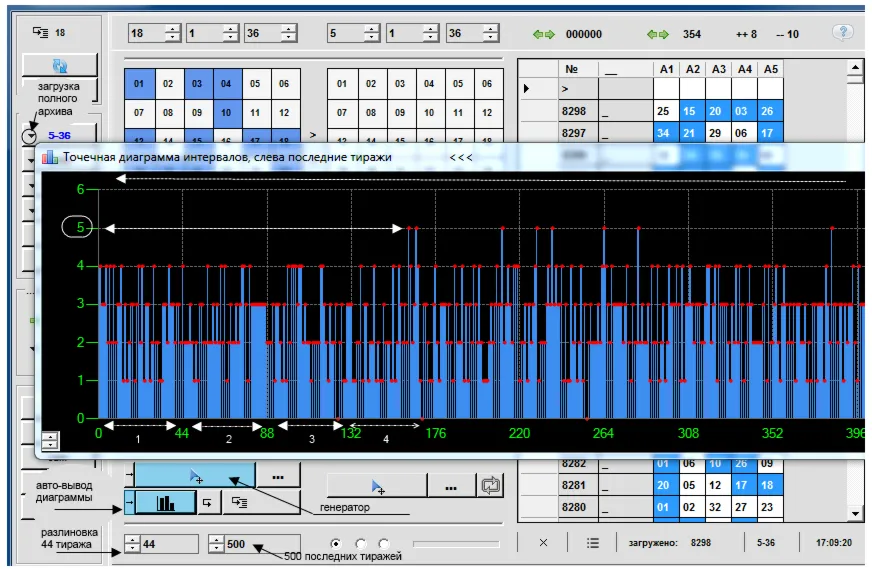This screenshot has width=872, height=569.
Task: Click table scrollbar up arrow
Action: 855,67
